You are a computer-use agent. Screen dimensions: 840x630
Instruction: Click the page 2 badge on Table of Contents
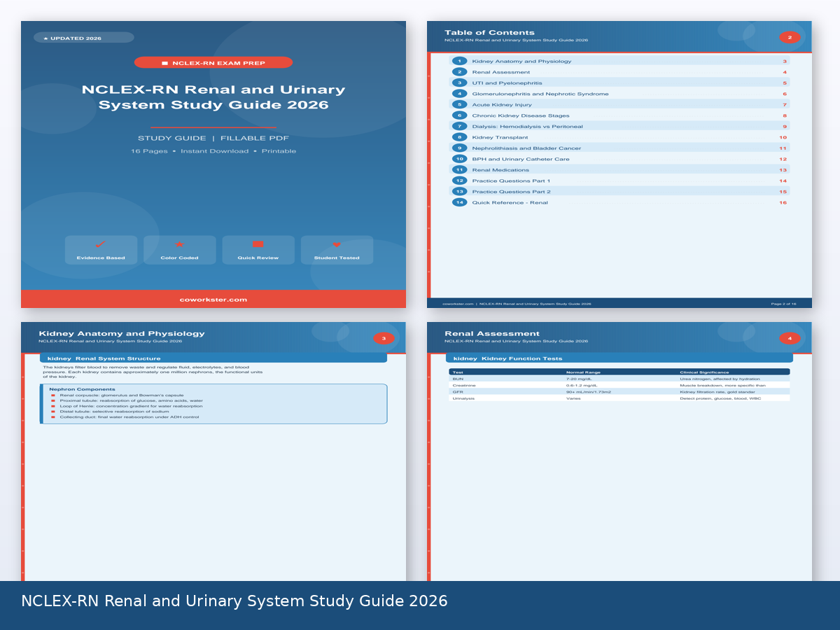pos(790,37)
